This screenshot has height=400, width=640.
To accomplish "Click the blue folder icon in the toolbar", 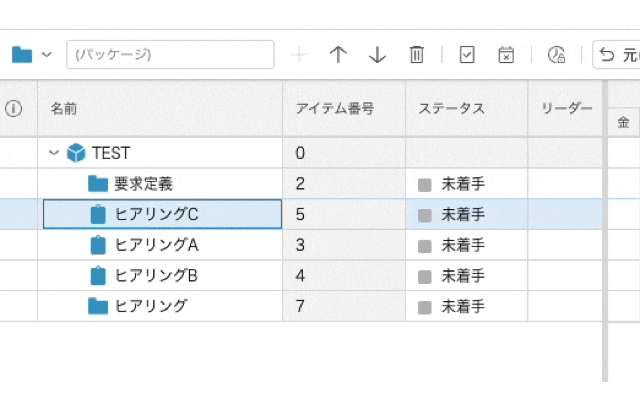I will tap(22, 54).
